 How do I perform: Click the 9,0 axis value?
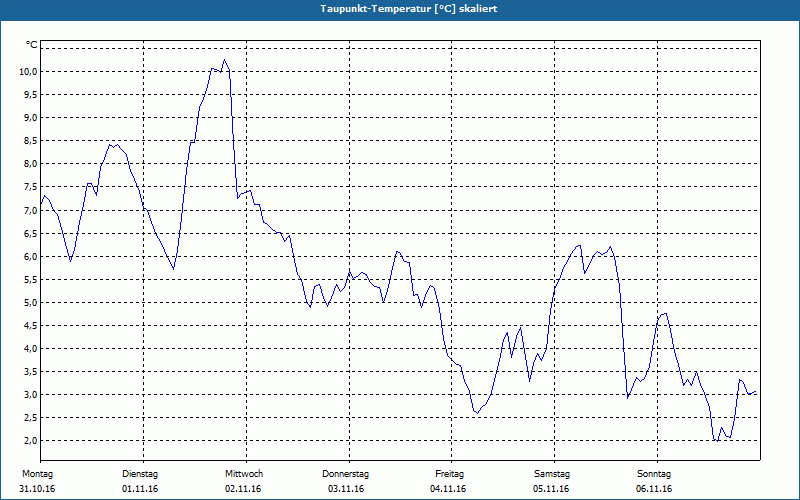(30, 118)
